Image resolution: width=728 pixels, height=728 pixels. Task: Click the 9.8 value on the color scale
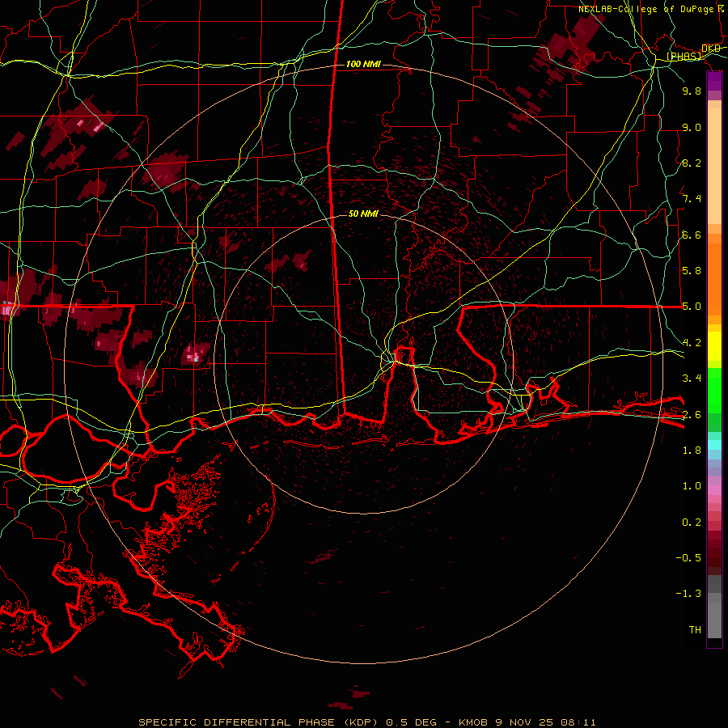click(692, 91)
